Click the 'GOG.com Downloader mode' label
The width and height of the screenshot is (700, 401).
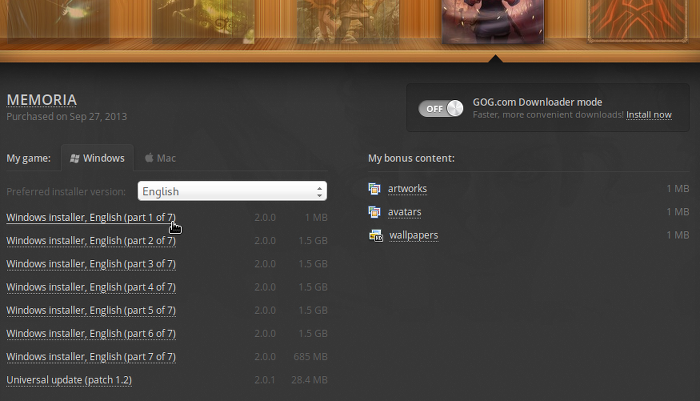pyautogui.click(x=538, y=102)
